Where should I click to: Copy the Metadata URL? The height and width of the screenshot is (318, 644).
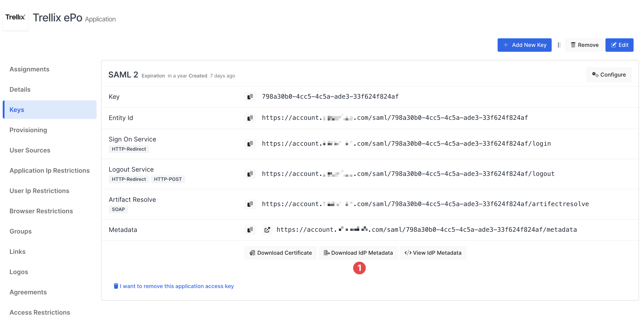(250, 230)
